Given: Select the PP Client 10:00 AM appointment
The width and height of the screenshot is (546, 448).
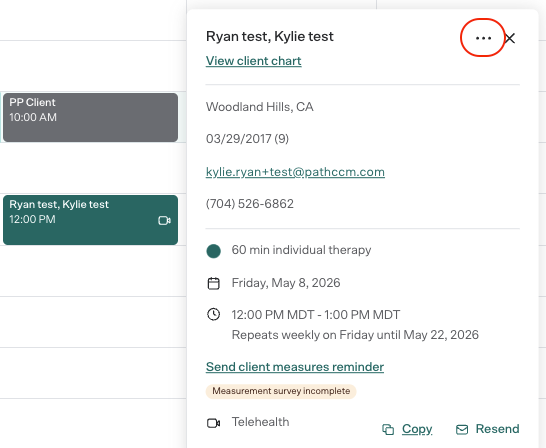Looking at the screenshot, I should (x=91, y=117).
